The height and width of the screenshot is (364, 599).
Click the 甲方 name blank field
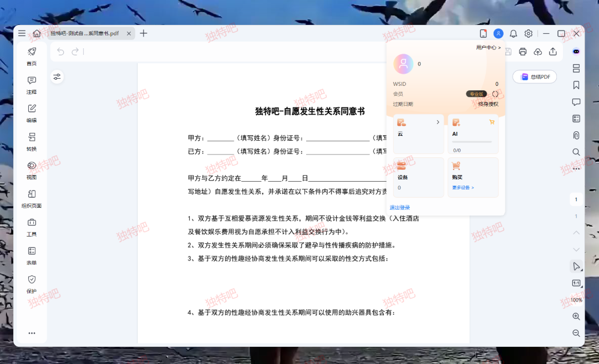click(220, 138)
